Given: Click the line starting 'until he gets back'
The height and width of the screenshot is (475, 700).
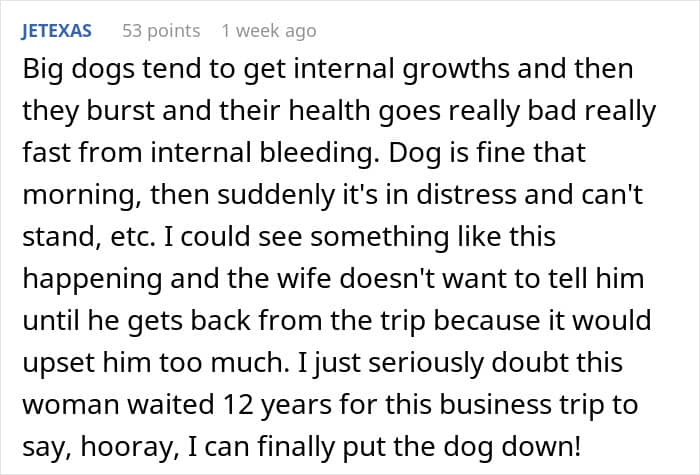Looking at the screenshot, I should (337, 321).
